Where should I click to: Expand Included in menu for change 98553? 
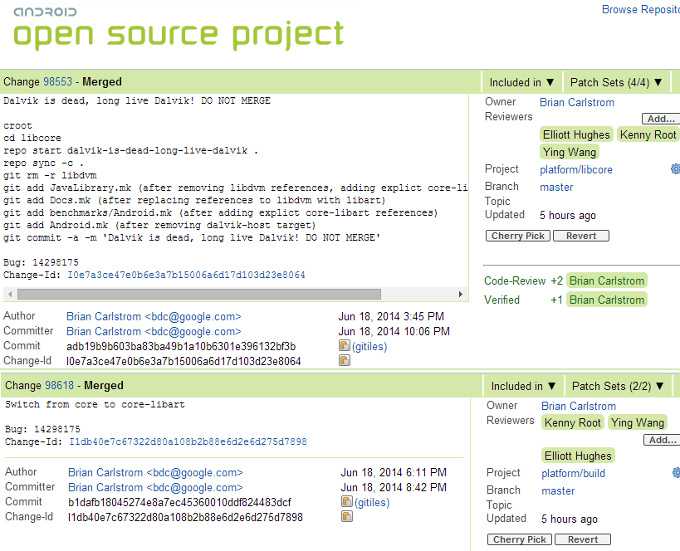[x=522, y=82]
